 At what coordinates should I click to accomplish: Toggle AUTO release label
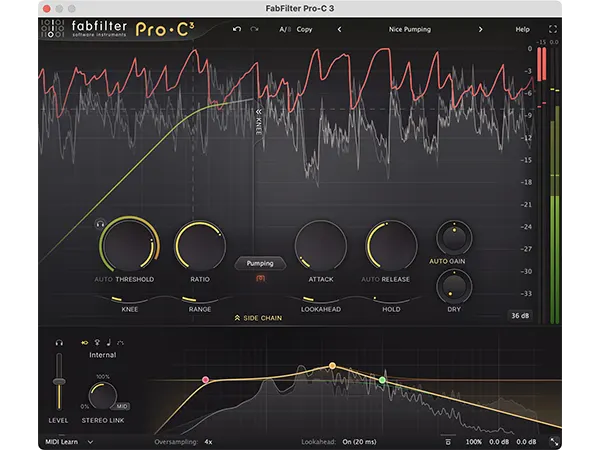pyautogui.click(x=370, y=279)
